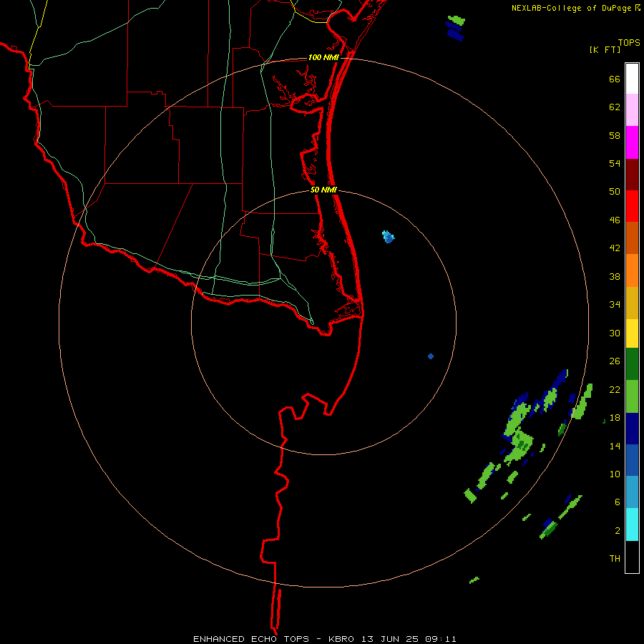The width and height of the screenshot is (644, 644).
Task: Click the TOPS legend title
Action: (629, 42)
